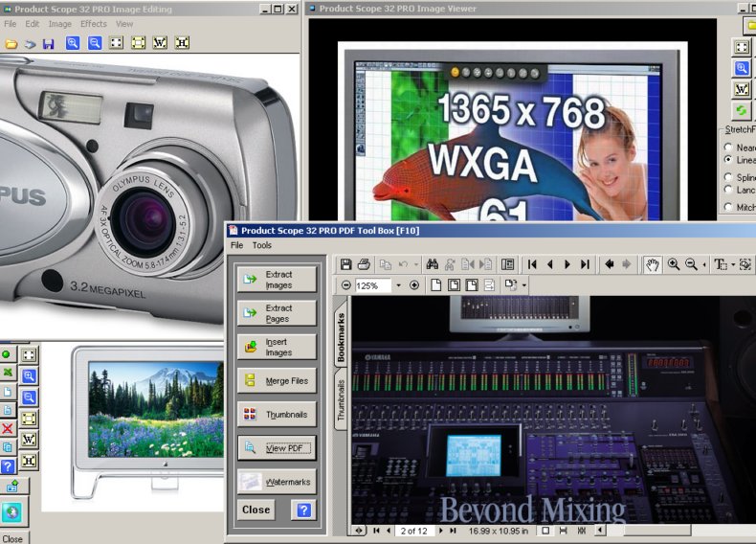Open the undo dropdown arrow in PDF toolbar

(415, 264)
